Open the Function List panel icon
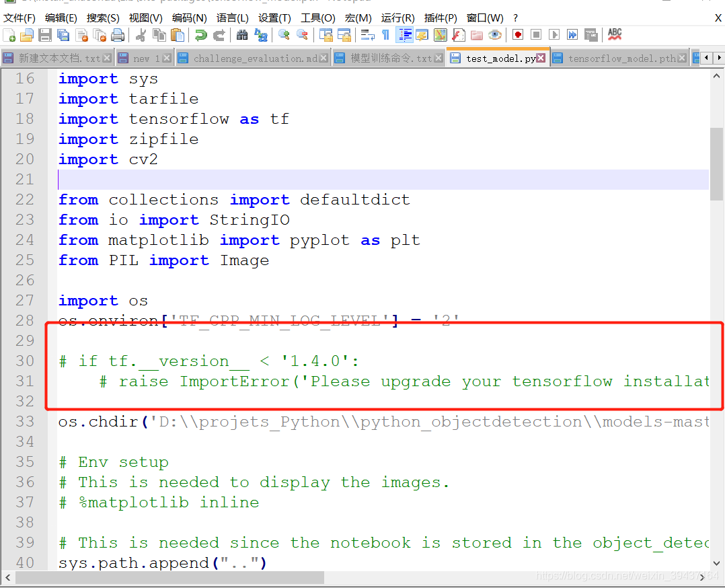725x588 pixels. click(x=458, y=35)
